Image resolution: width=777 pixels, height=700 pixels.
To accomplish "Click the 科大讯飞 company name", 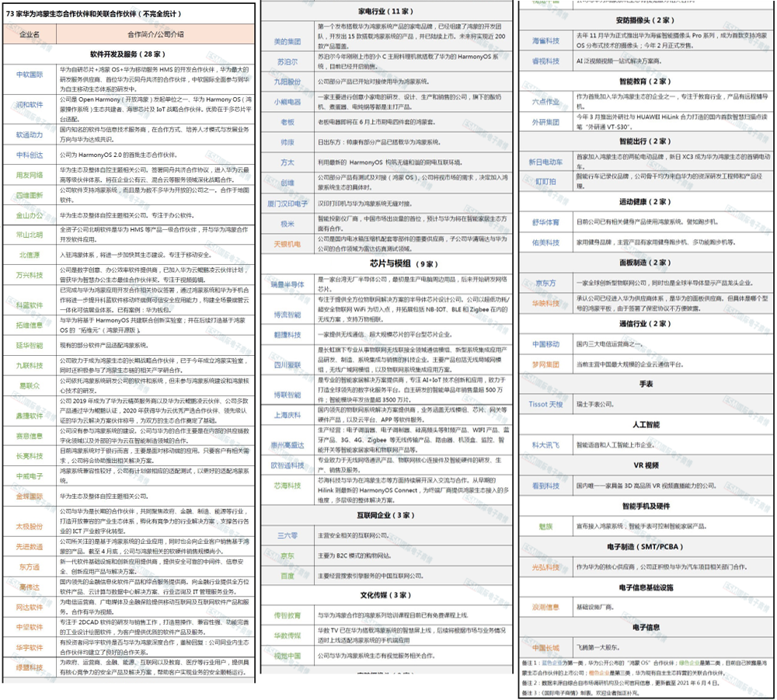I will [x=545, y=445].
